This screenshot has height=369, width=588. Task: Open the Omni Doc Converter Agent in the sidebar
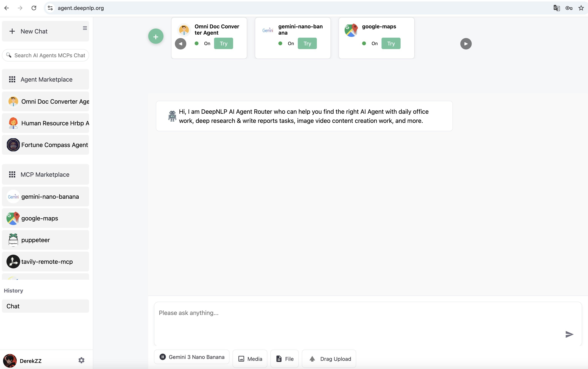click(x=45, y=101)
